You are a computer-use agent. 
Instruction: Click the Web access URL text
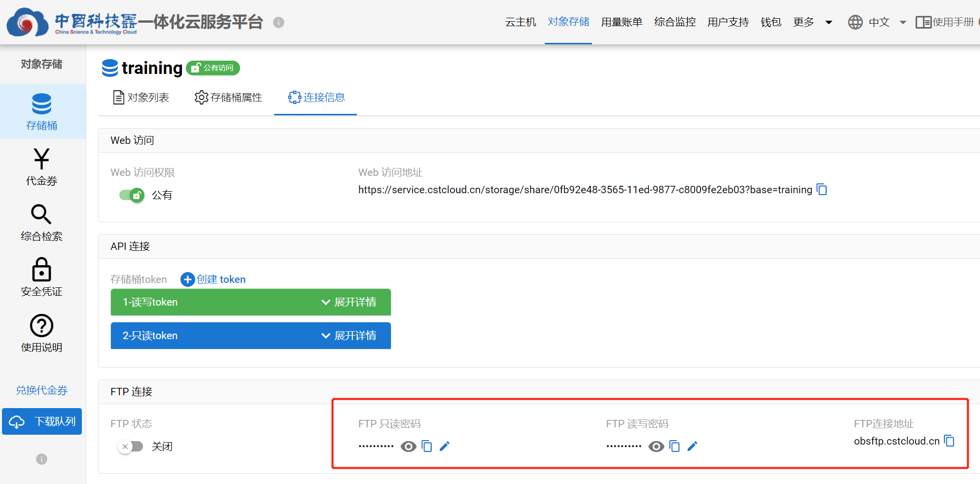585,190
